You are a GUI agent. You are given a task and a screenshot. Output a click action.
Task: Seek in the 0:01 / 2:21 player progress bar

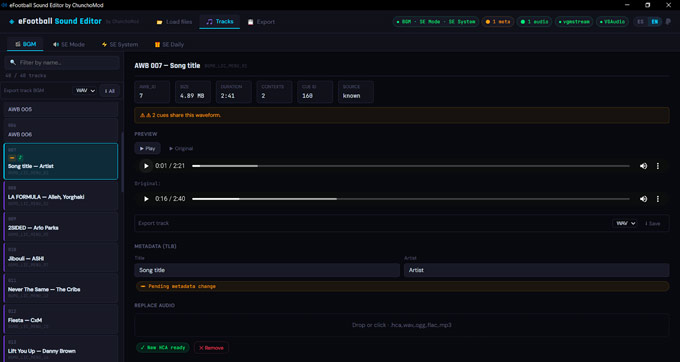pos(411,166)
